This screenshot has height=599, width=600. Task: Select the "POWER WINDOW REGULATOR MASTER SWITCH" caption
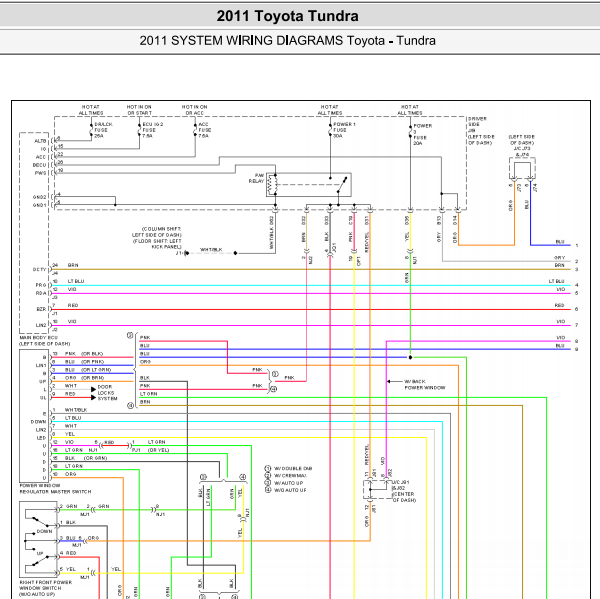(55, 489)
